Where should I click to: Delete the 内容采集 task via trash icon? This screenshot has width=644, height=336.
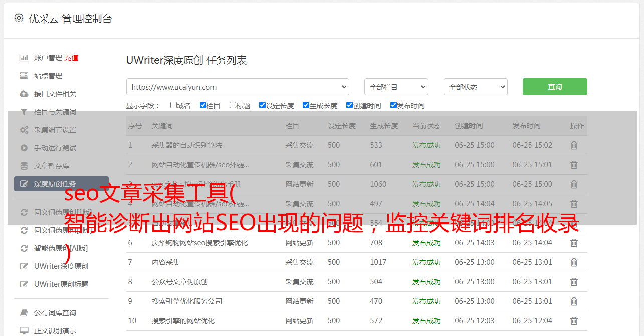click(574, 262)
